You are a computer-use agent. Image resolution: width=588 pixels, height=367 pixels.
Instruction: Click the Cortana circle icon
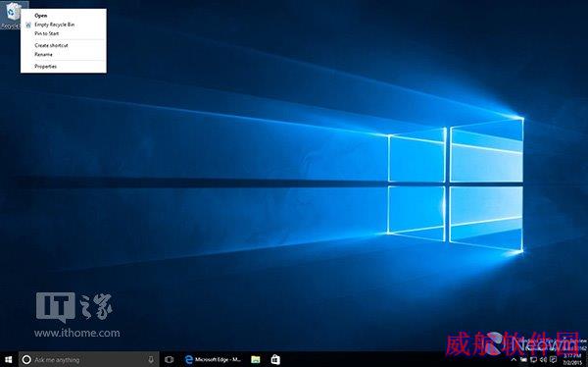(x=26, y=360)
